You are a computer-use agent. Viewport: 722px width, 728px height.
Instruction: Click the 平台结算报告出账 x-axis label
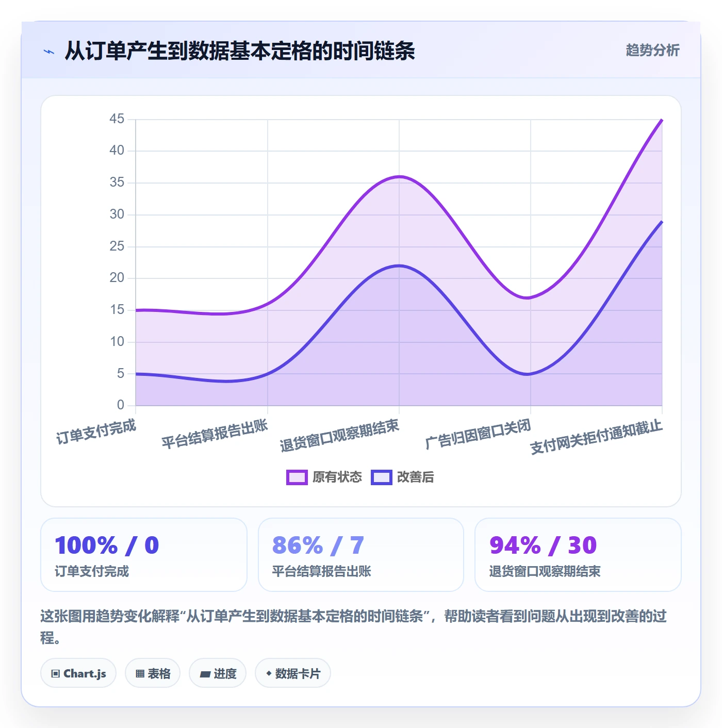click(215, 434)
